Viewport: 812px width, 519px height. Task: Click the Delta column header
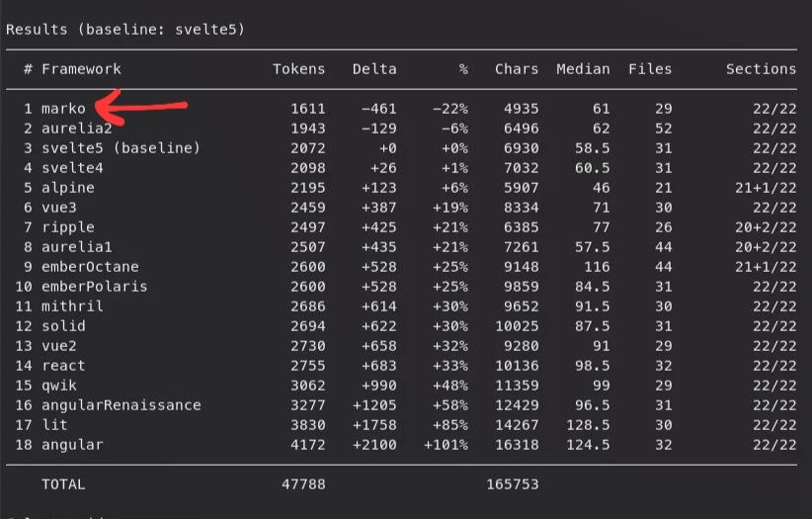click(374, 69)
